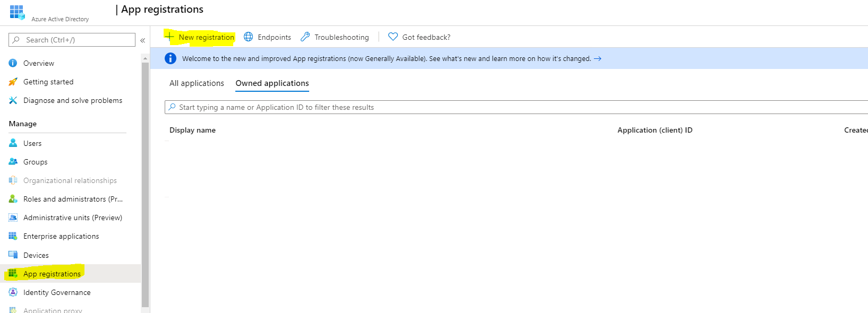The height and width of the screenshot is (313, 868).
Task: Click the Administrative units icon
Action: click(x=13, y=218)
